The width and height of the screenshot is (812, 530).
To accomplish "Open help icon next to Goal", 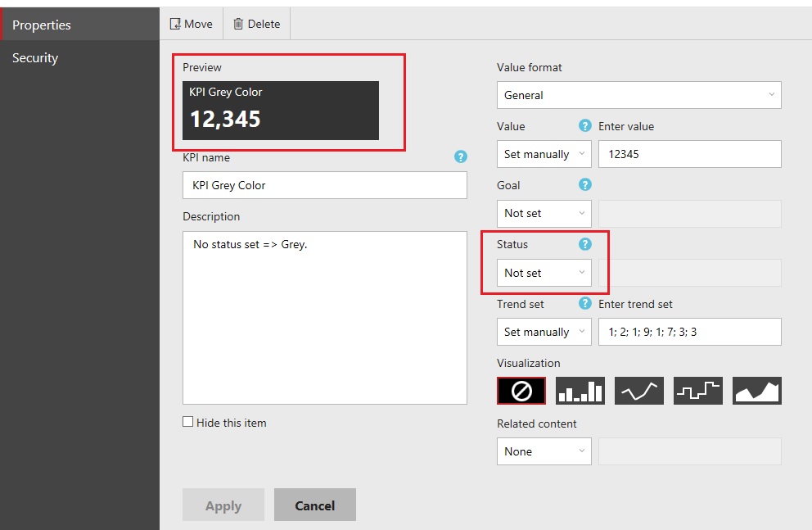I will (x=584, y=184).
